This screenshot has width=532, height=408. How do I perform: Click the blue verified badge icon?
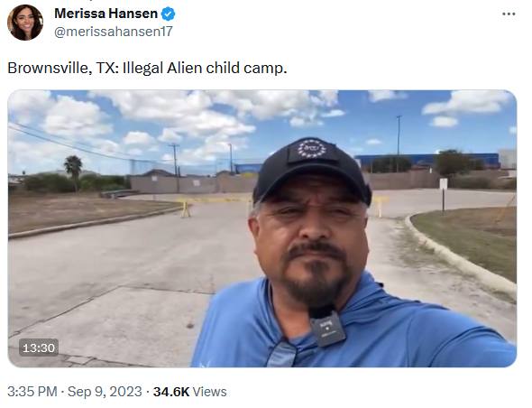click(x=168, y=14)
